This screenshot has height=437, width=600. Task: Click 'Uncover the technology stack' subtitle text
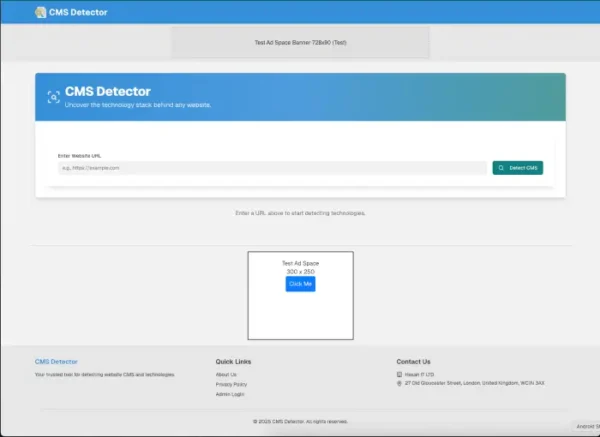pyautogui.click(x=138, y=105)
